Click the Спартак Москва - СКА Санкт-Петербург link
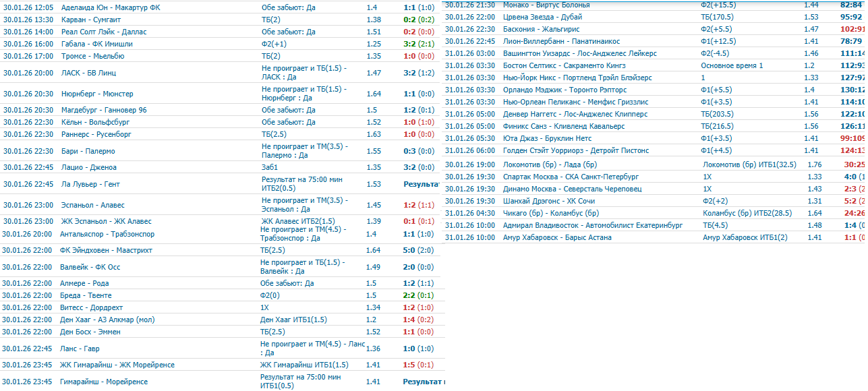Screen dimensions: 868x391 [571, 177]
